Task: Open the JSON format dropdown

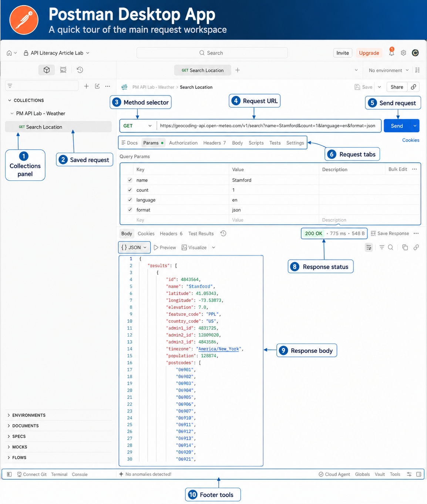Action: coord(134,247)
